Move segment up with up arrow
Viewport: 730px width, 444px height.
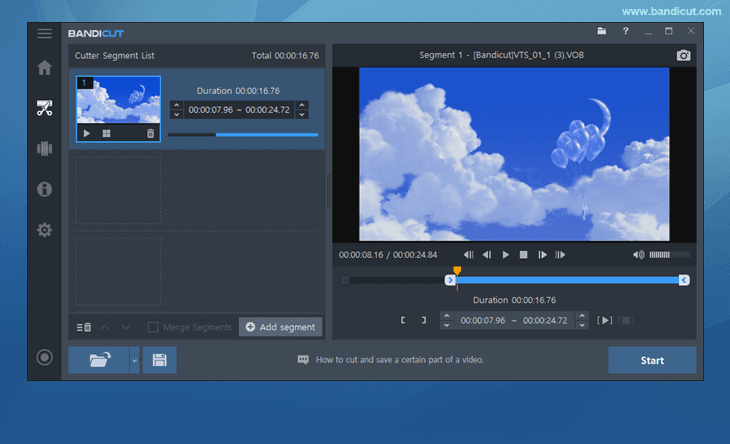105,327
